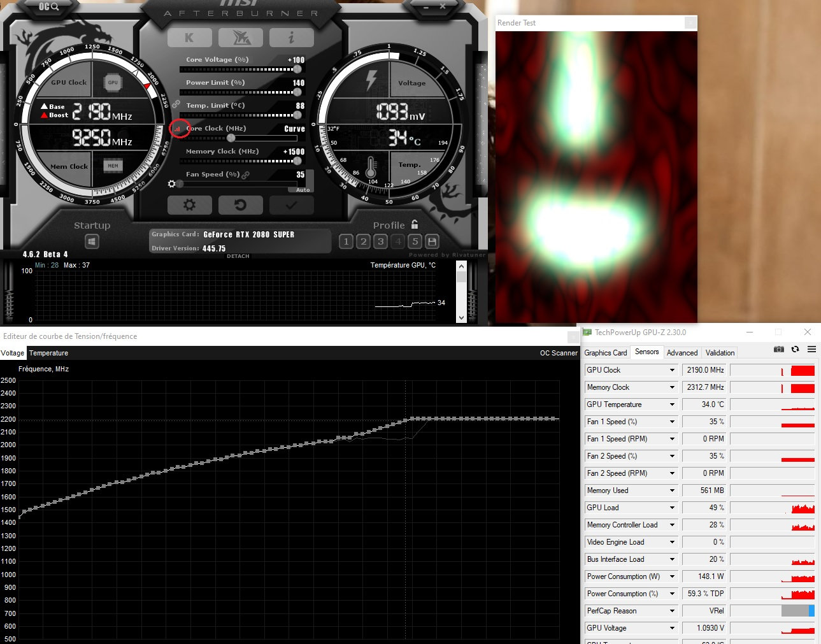Open Afterburner settings with the gear button
821x644 pixels.
tap(189, 205)
